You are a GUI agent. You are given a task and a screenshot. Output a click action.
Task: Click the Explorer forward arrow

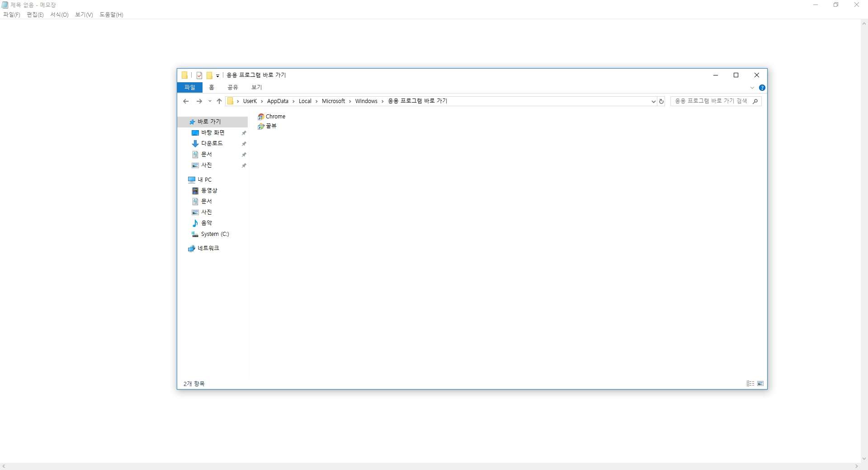199,101
